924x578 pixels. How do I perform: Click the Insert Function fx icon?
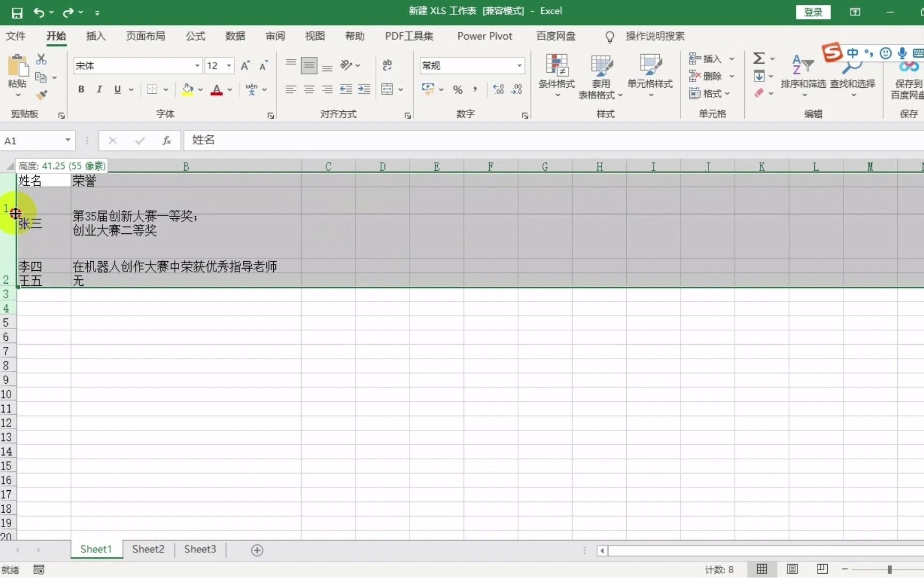pyautogui.click(x=167, y=140)
